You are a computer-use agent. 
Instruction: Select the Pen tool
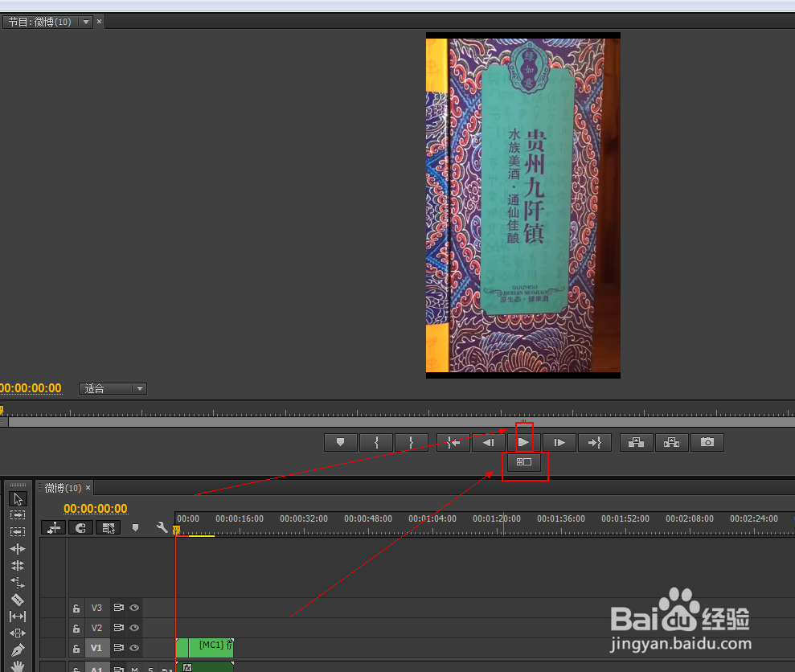click(x=18, y=649)
